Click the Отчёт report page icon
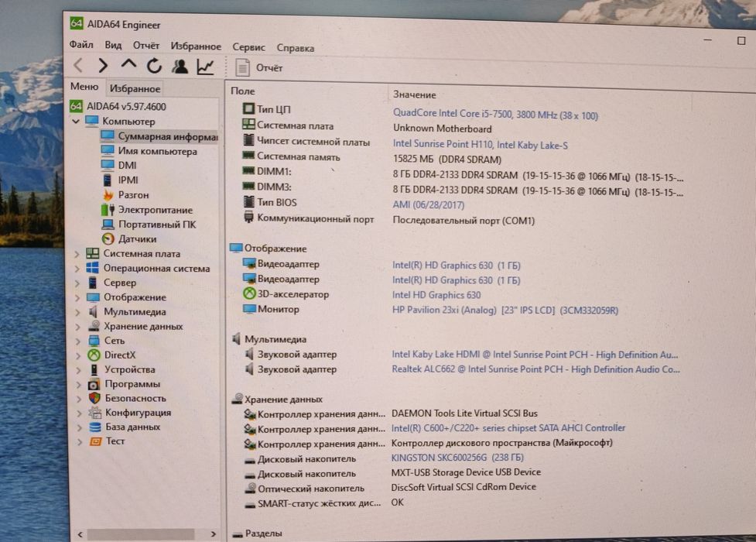This screenshot has width=756, height=542. (242, 67)
